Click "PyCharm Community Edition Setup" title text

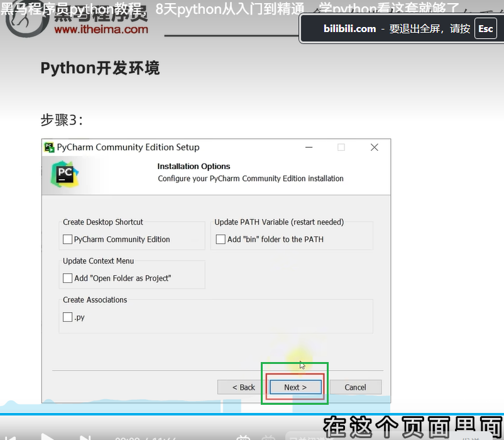(x=128, y=147)
